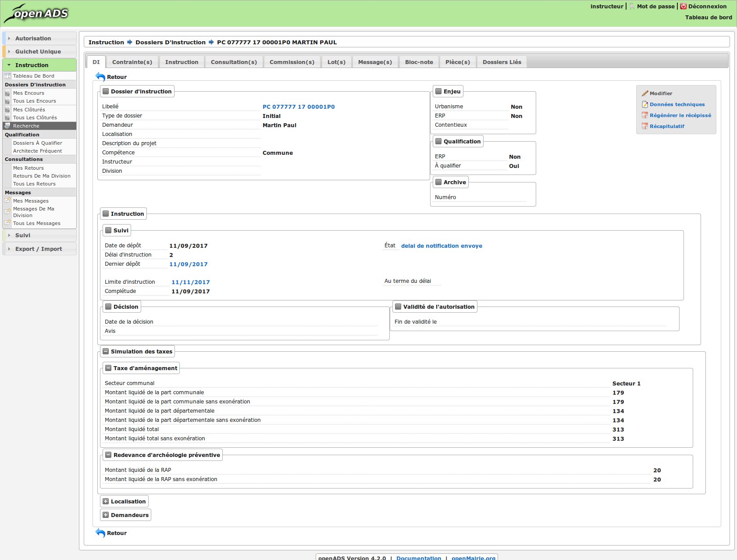
Task: Click breadcrumb arrow after Dossiers D'instruction
Action: click(x=211, y=42)
